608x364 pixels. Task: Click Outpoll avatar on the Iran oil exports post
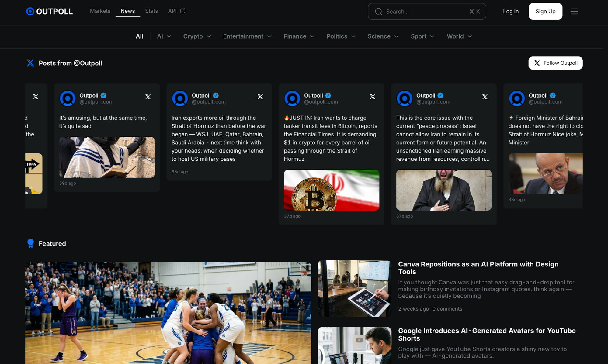180,98
